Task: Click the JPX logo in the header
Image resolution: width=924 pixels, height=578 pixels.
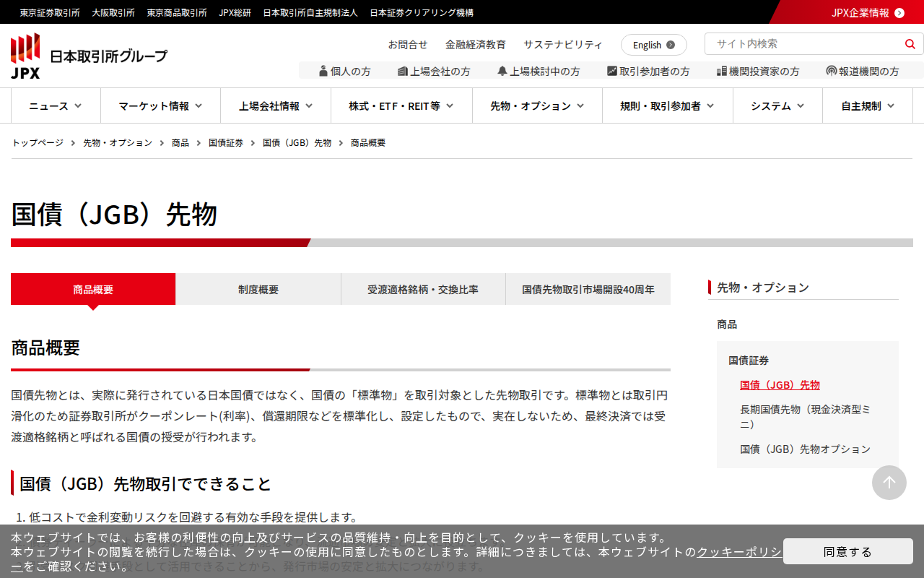Action: click(26, 56)
